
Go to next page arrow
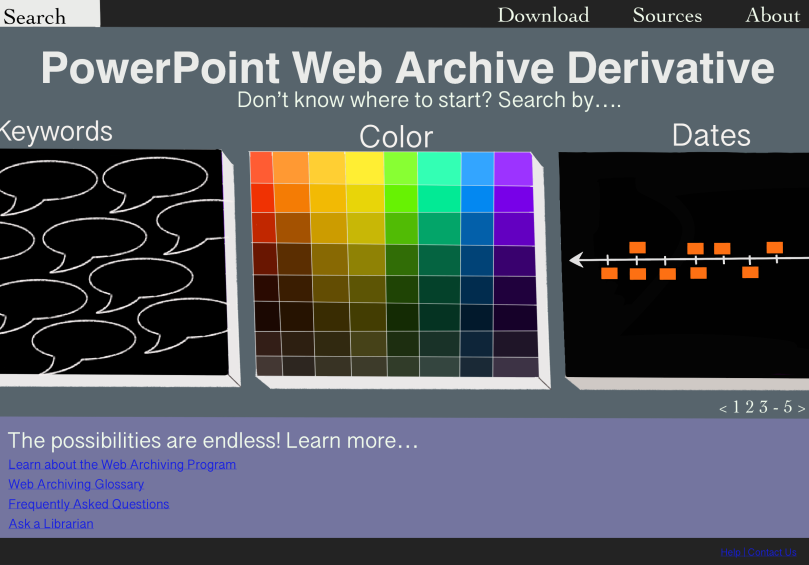tap(801, 408)
